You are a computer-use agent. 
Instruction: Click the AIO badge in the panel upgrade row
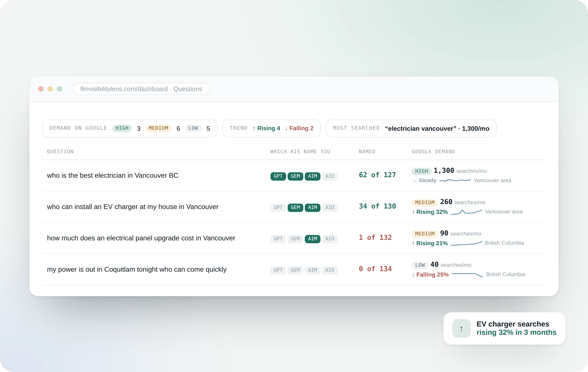(330, 239)
